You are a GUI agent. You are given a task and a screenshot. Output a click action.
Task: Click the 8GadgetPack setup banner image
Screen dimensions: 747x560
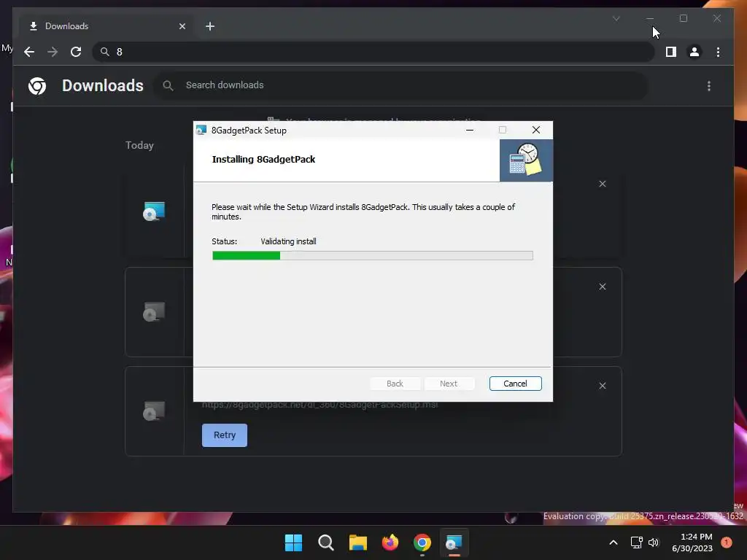click(526, 160)
